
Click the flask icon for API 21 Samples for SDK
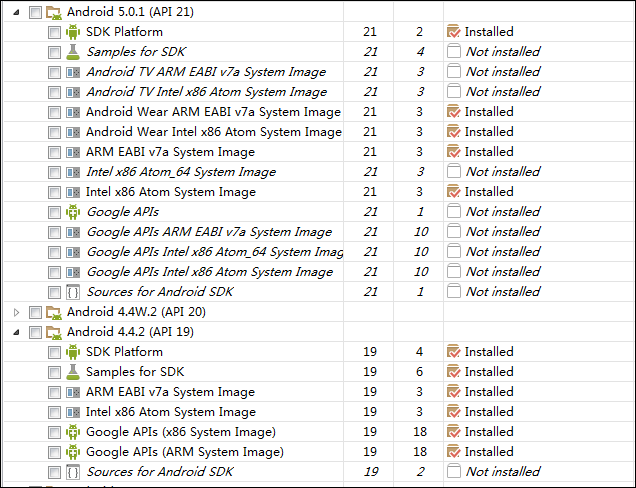click(x=72, y=52)
